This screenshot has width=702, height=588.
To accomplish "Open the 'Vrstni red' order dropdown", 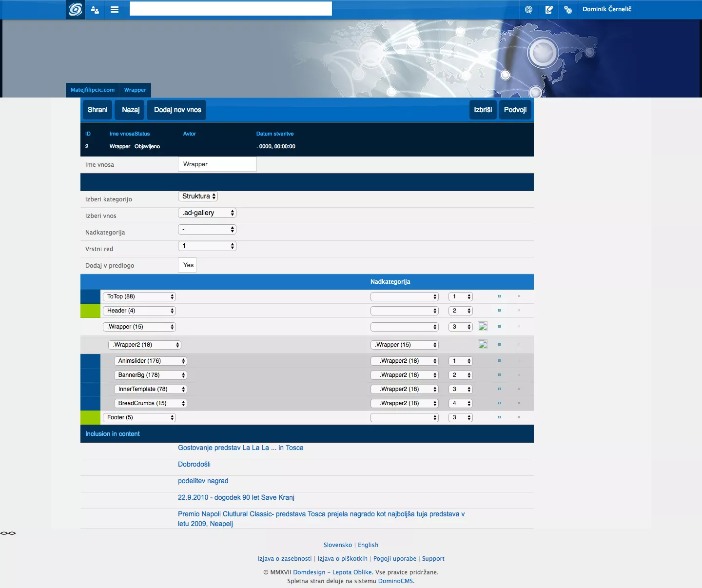I will point(207,246).
